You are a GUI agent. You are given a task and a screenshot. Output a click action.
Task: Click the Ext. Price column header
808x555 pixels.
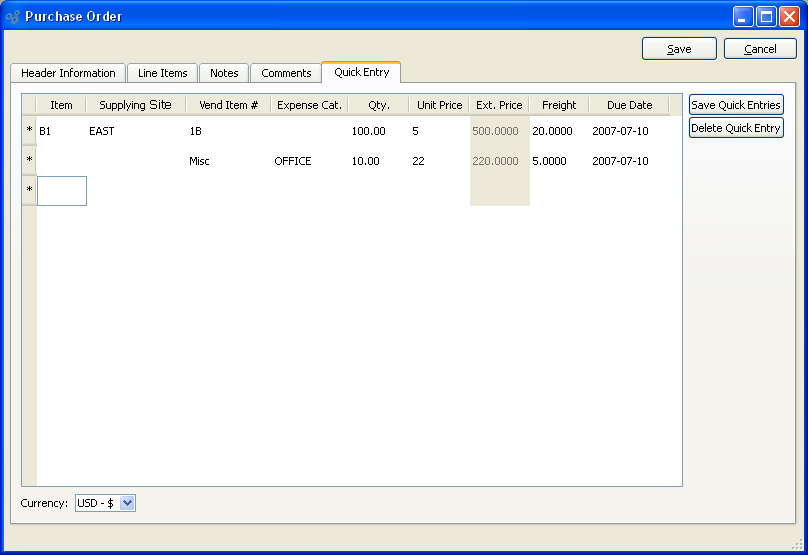click(499, 105)
